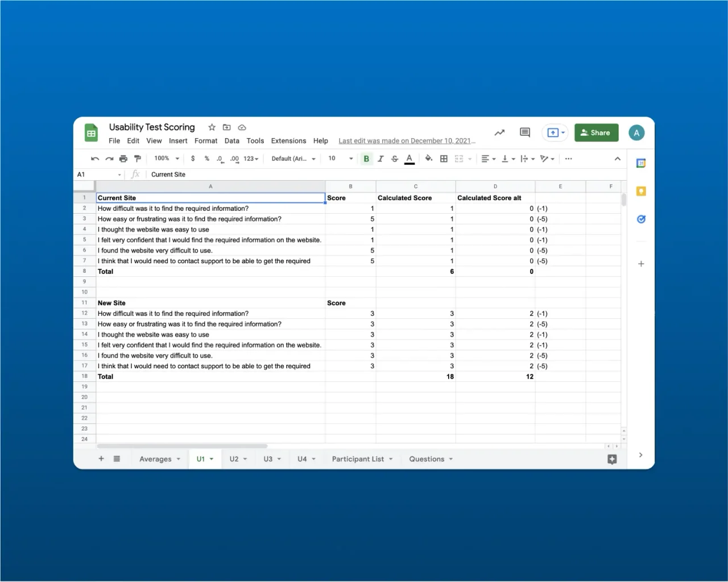
Task: Open vertical align dropdown
Action: 508,159
